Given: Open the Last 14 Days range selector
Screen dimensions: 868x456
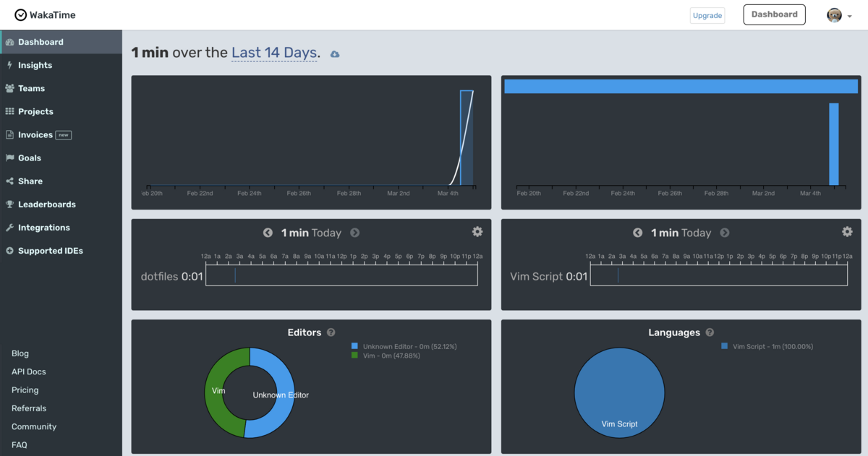Looking at the screenshot, I should click(274, 53).
